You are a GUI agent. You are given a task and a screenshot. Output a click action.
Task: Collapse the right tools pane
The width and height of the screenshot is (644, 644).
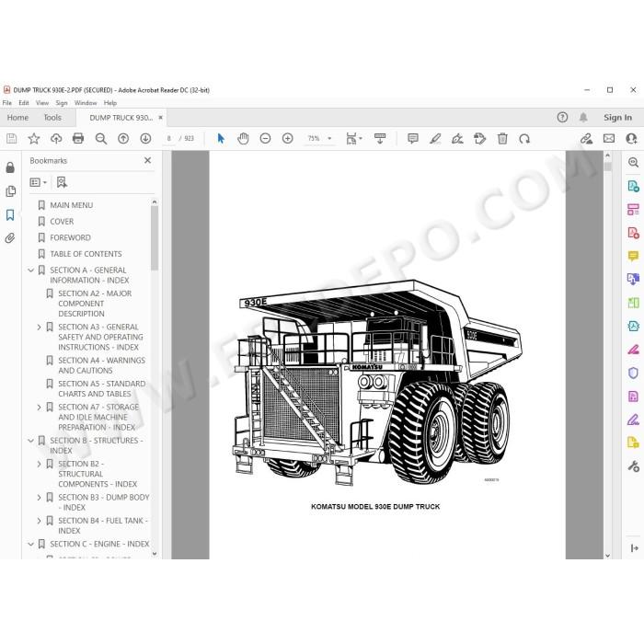pyautogui.click(x=634, y=548)
